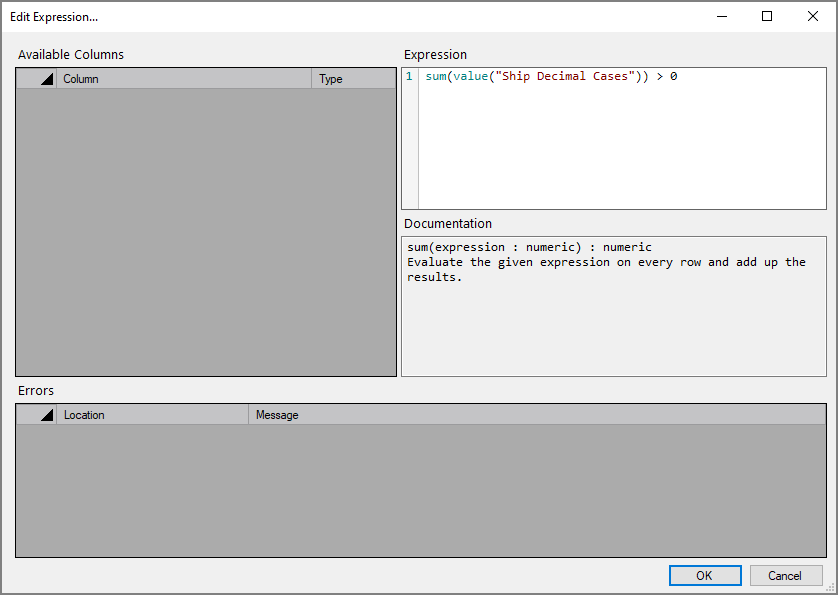The height and width of the screenshot is (595, 838).
Task: Click the Location column header in Errors
Action: (84, 414)
